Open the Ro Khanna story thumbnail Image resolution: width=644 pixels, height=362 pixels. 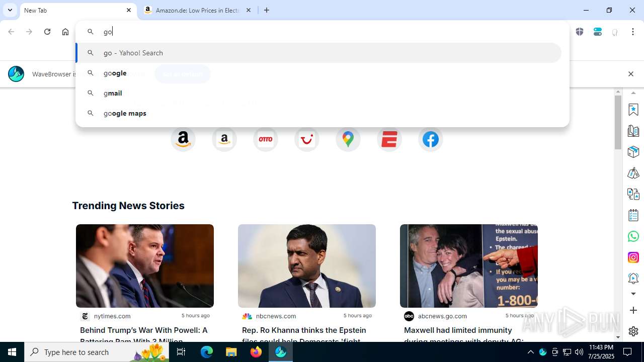pos(307,266)
